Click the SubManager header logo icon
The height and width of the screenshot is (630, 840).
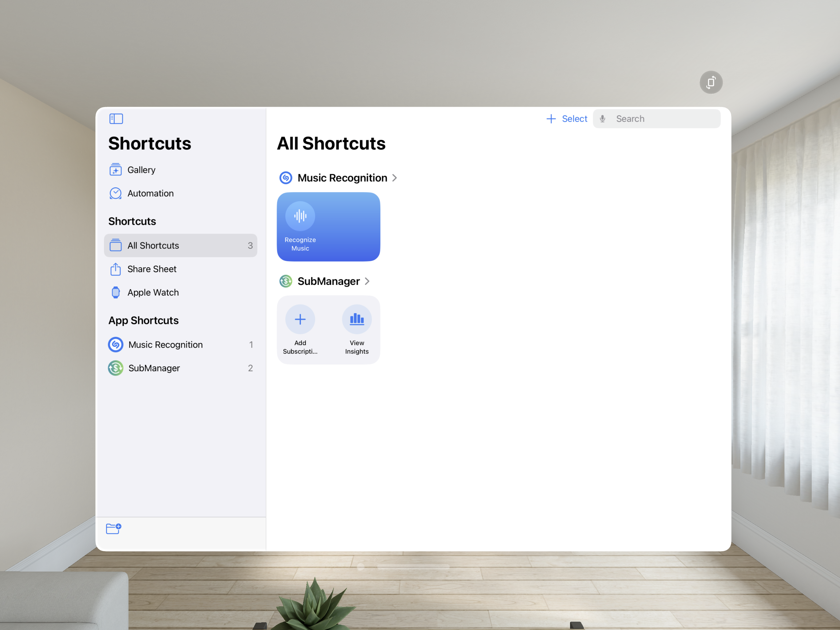(x=286, y=281)
